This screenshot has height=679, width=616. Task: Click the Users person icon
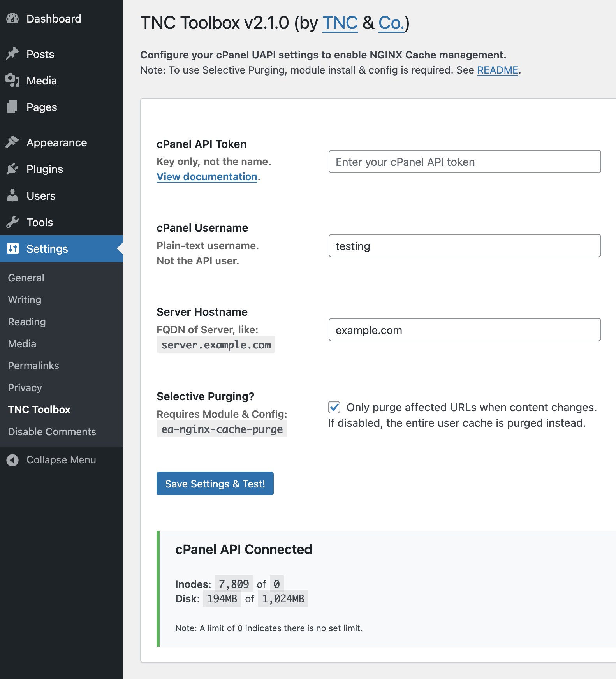12,195
